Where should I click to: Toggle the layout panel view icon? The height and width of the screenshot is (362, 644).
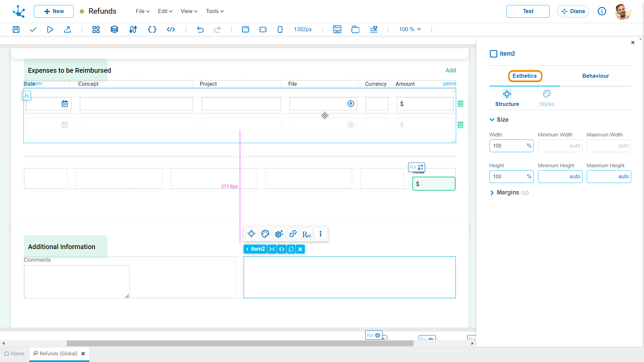(337, 29)
